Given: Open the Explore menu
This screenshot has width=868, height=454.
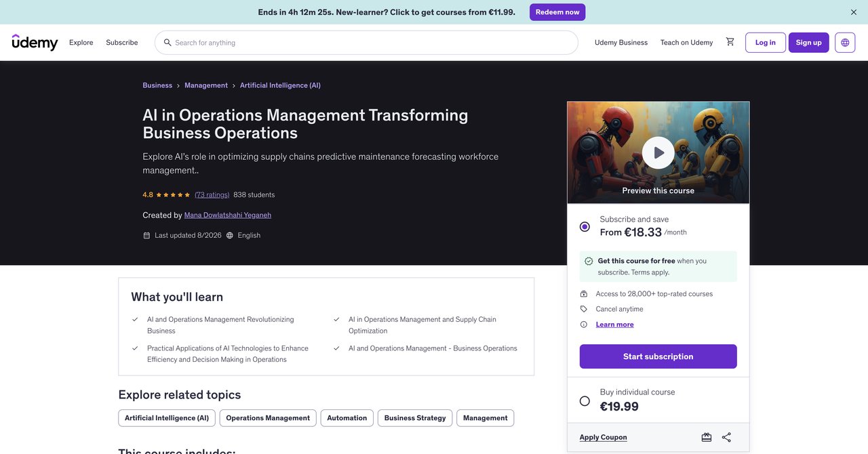Looking at the screenshot, I should (x=81, y=43).
